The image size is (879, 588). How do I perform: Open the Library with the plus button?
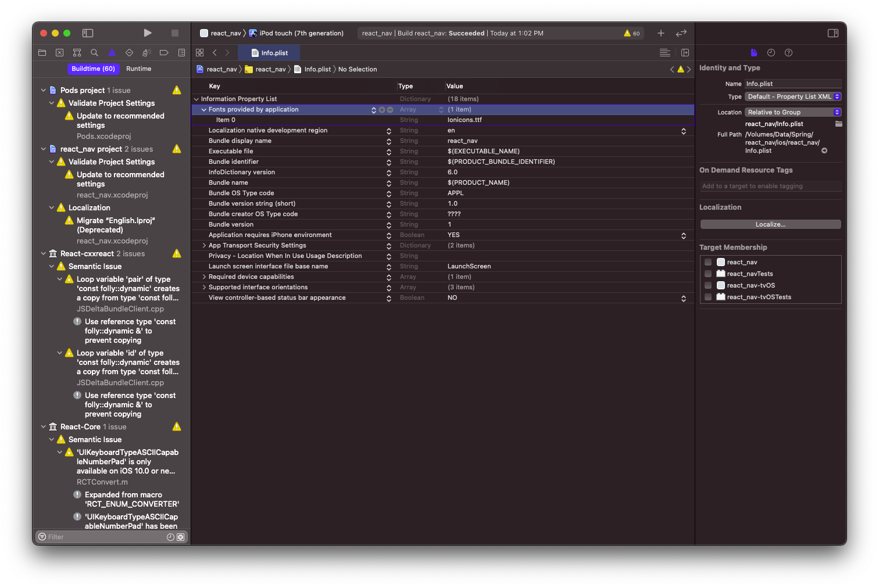661,33
